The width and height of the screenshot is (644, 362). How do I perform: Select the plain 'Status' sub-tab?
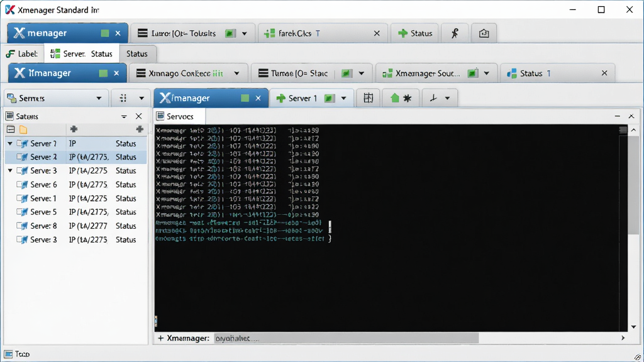click(x=136, y=54)
